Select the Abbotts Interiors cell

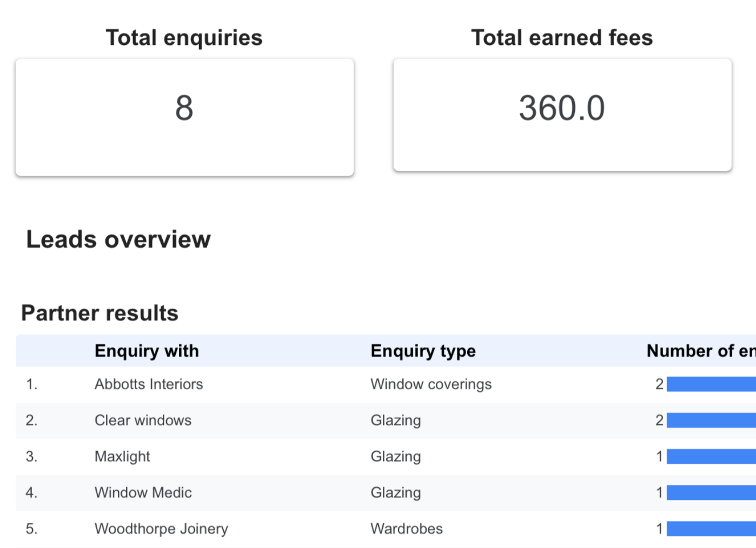(149, 384)
